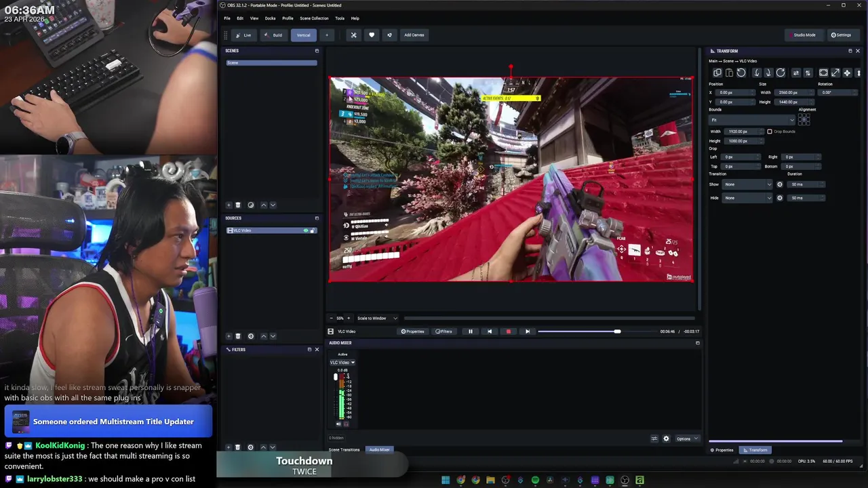
Task: Pause the VLC Video media playback
Action: (470, 331)
